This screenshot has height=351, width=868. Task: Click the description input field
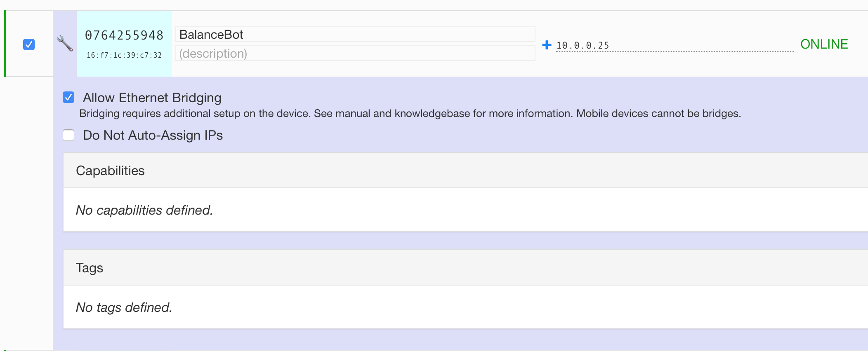click(355, 54)
